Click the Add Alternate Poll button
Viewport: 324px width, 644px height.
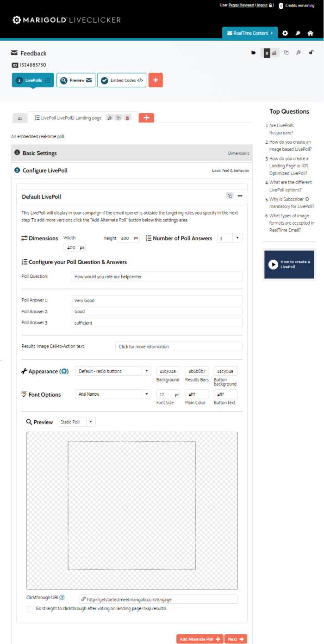coord(199,639)
